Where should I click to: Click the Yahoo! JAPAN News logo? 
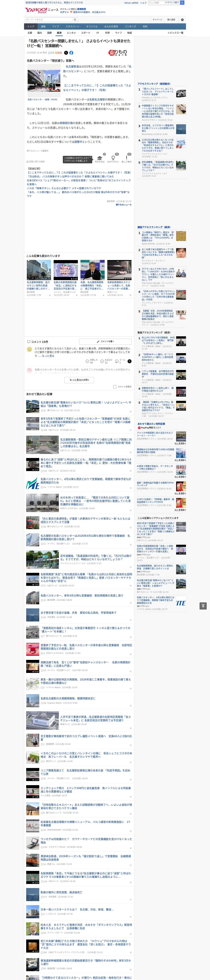coord(42,10)
